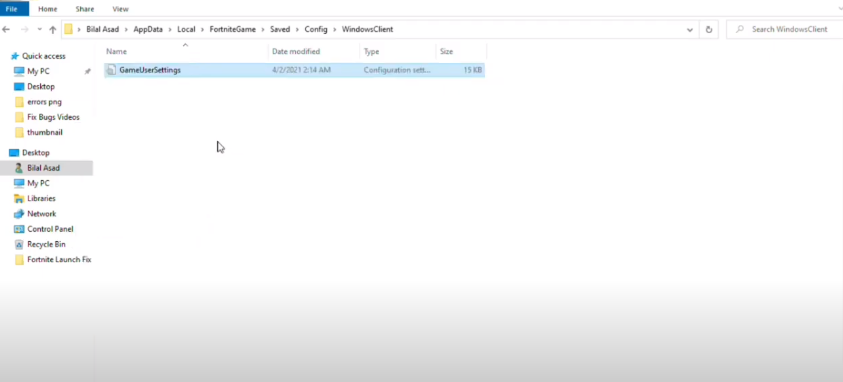
Task: Click the WindowsClient breadcrumb
Action: [367, 30]
